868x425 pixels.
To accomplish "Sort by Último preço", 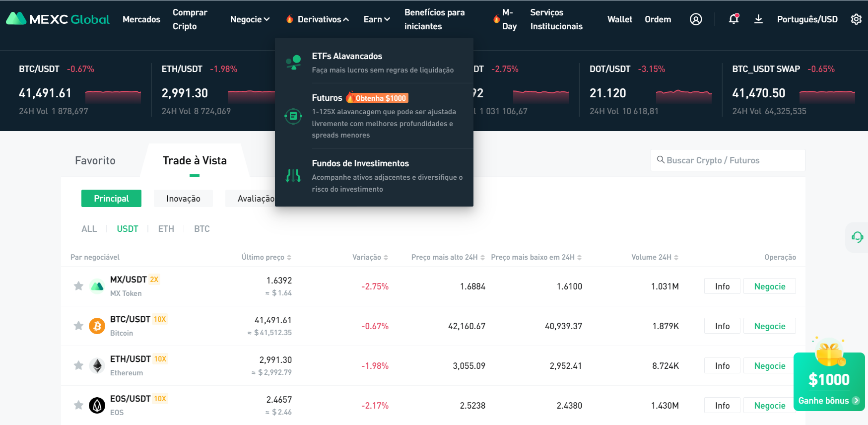I will coord(267,257).
